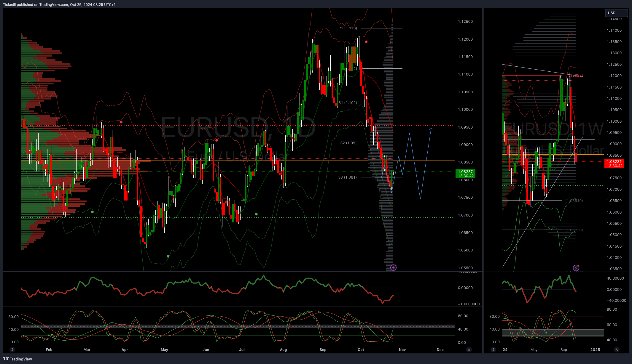Open the Tickmill published on TradingView.com header
This screenshot has height=364, width=632.
[x=59, y=4]
